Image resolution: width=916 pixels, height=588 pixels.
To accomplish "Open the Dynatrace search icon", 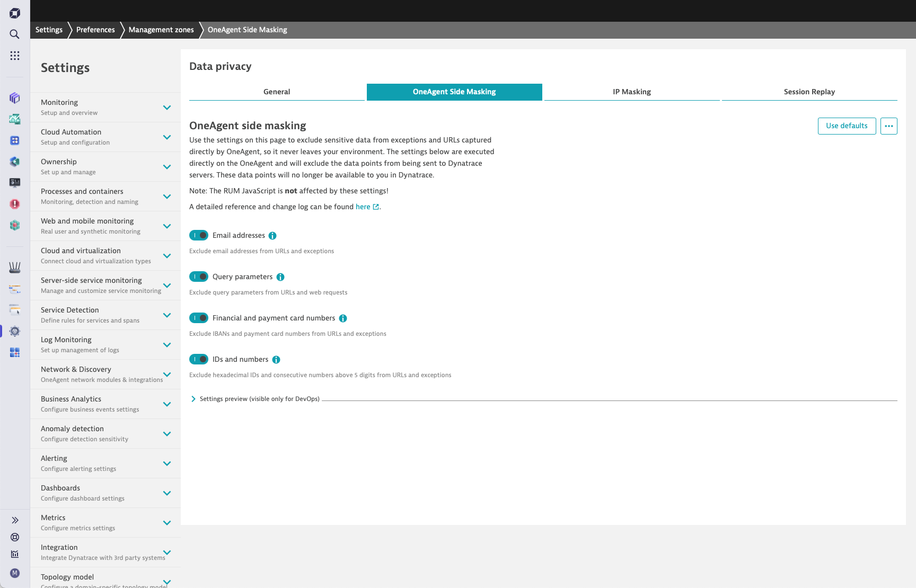I will 14,34.
